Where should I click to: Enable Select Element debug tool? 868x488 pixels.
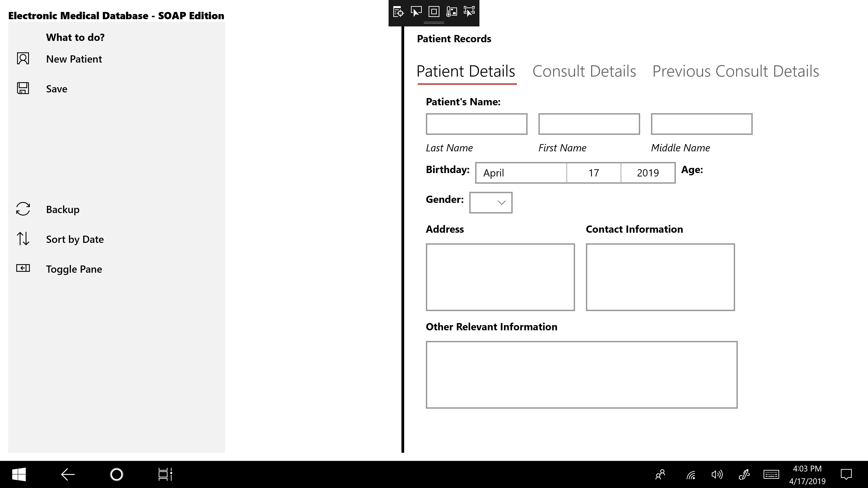pos(416,12)
